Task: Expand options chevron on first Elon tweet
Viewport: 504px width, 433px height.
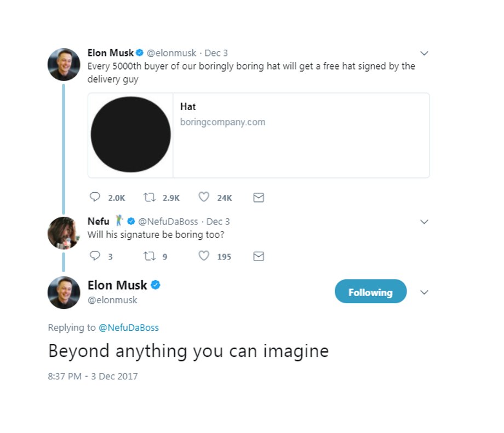Action: point(424,53)
